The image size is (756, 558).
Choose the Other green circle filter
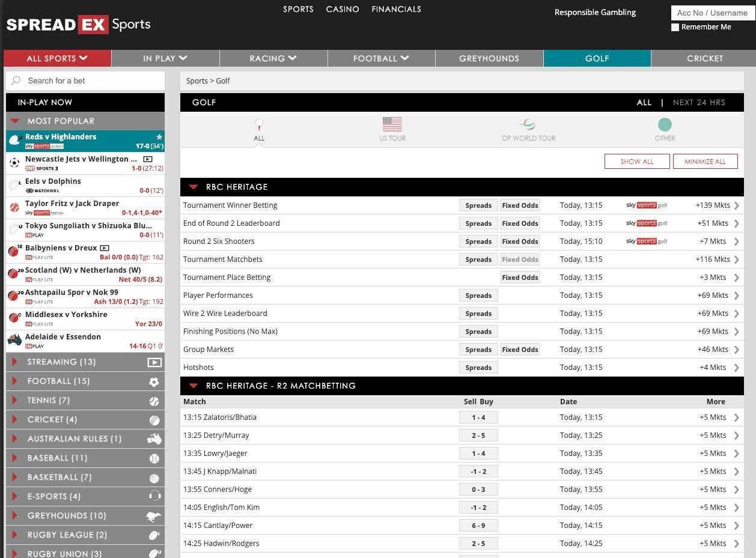664,124
